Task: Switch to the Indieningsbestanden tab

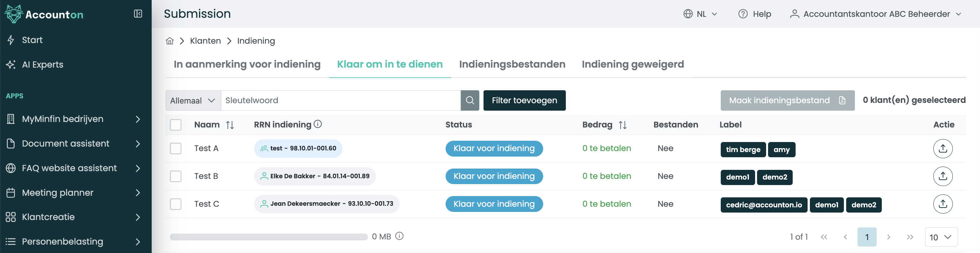Action: pyautogui.click(x=512, y=64)
